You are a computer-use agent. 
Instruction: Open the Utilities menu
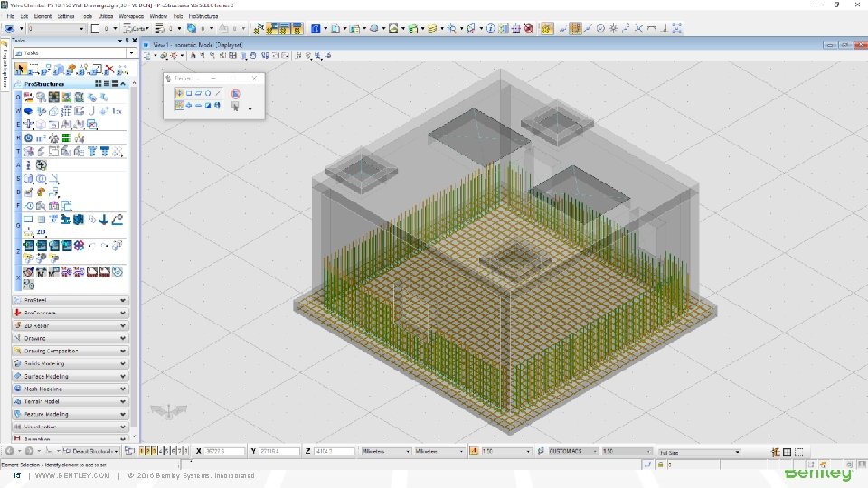pyautogui.click(x=105, y=16)
